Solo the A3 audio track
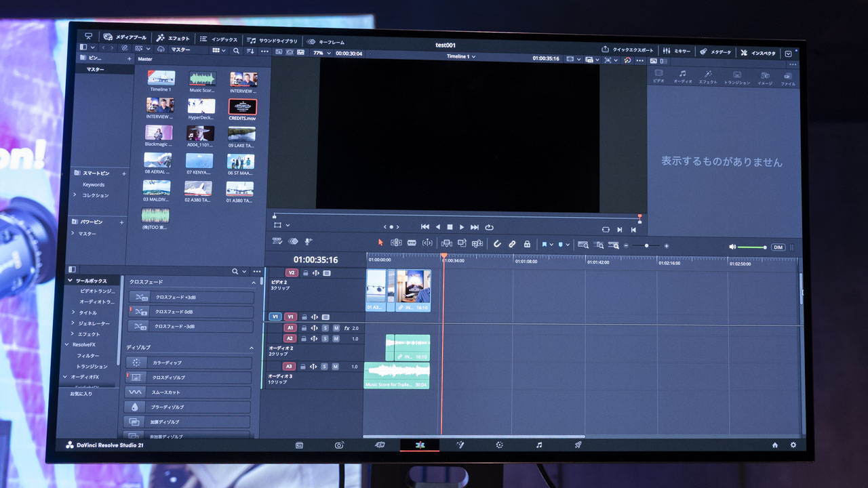868x488 pixels. point(325,367)
